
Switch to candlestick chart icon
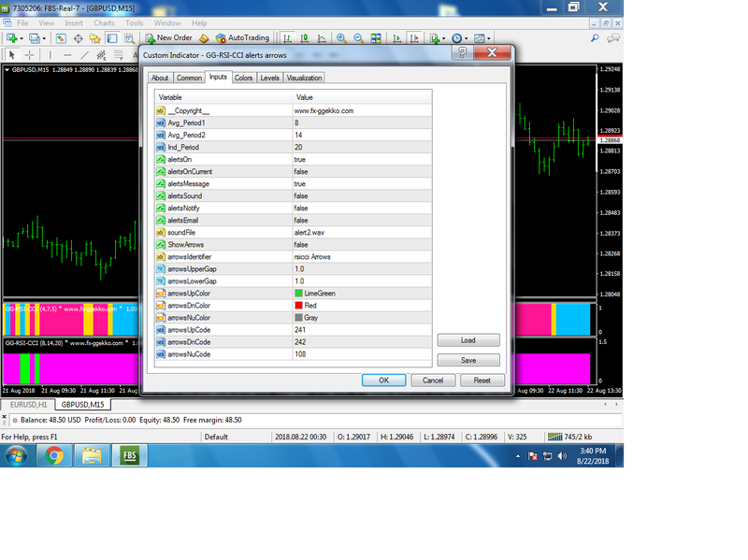click(x=305, y=38)
